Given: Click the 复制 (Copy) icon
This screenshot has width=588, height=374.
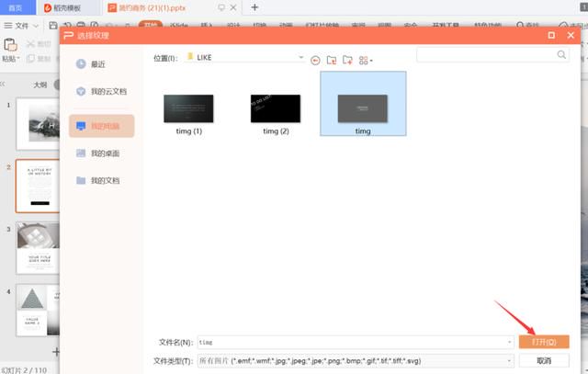Looking at the screenshot, I should [x=30, y=59].
